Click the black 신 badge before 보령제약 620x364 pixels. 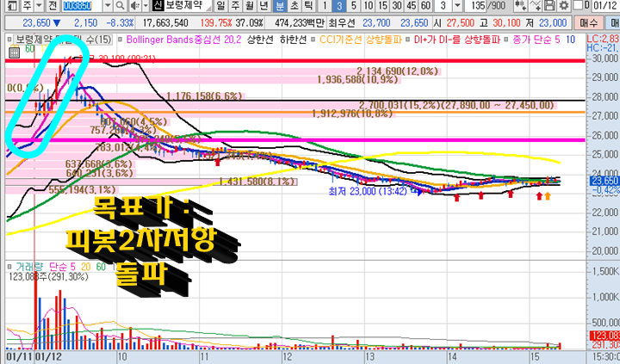click(x=158, y=5)
